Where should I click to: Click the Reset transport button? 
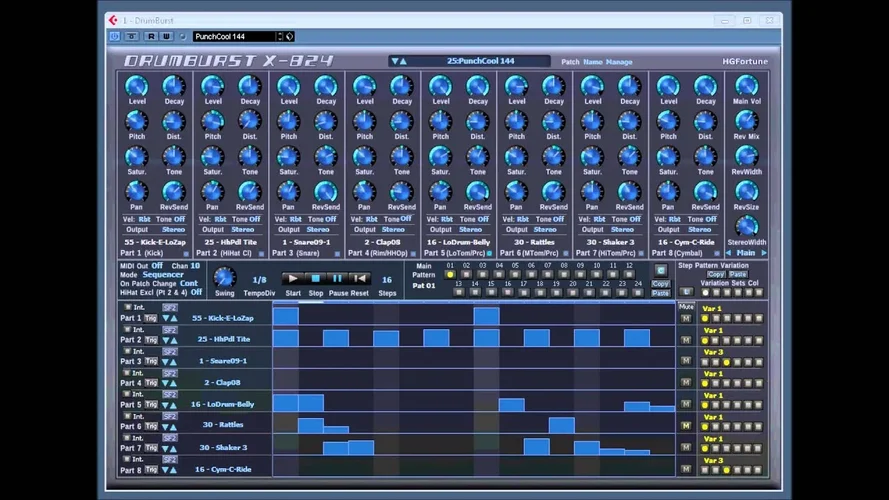pyautogui.click(x=359, y=279)
